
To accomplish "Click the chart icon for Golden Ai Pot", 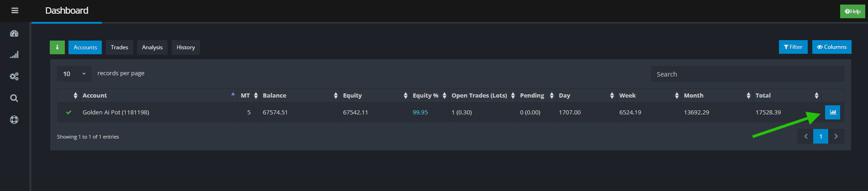I will [x=832, y=112].
